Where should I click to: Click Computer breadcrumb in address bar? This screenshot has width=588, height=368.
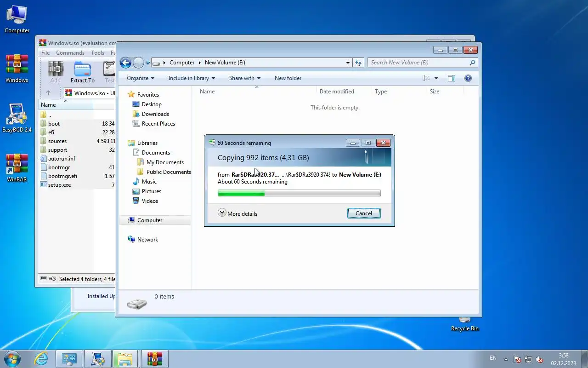[x=182, y=63]
